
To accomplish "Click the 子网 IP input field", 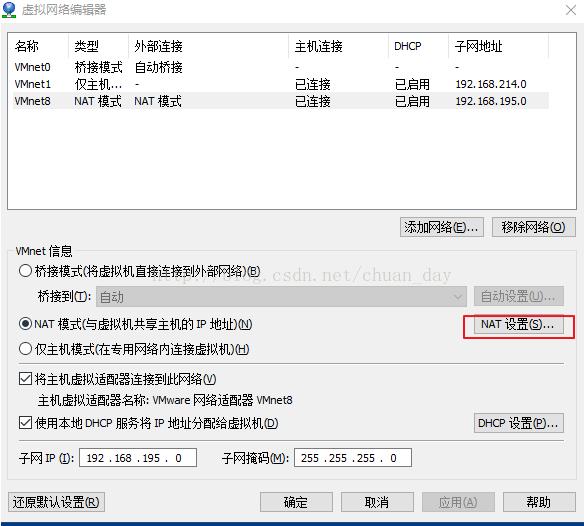I will 138,458.
